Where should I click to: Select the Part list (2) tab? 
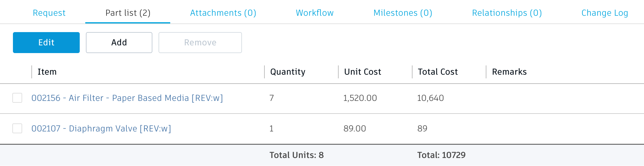(x=128, y=13)
